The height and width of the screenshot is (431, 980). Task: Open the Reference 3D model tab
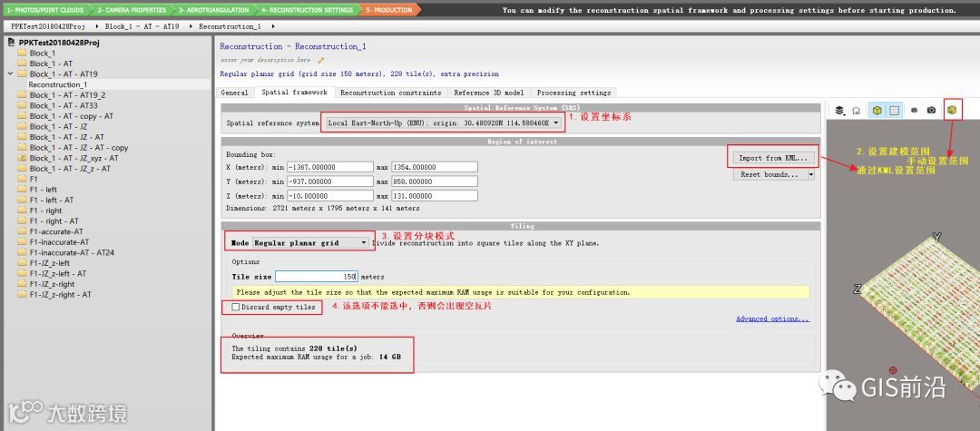coord(489,93)
